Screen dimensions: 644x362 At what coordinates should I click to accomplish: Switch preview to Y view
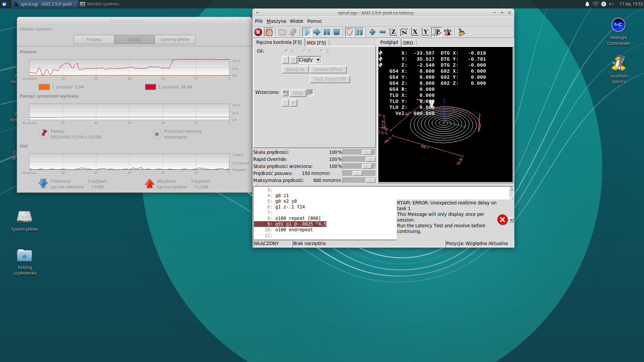point(425,32)
